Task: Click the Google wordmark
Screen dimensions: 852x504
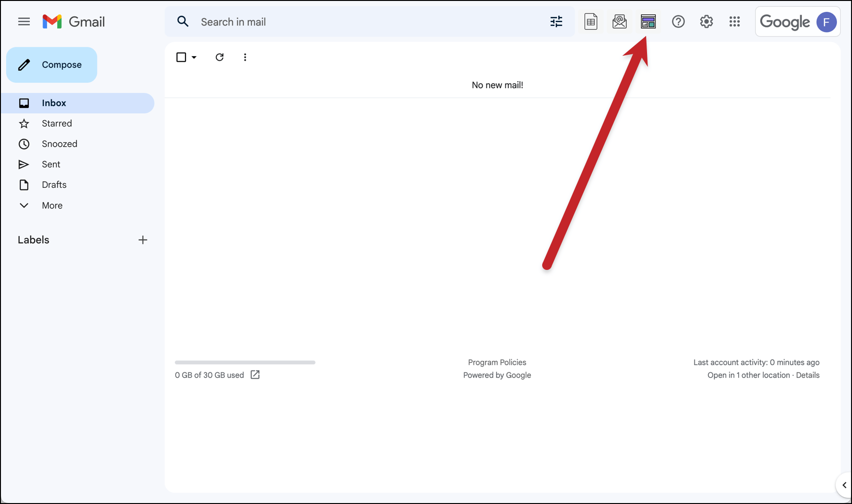Action: 785,22
